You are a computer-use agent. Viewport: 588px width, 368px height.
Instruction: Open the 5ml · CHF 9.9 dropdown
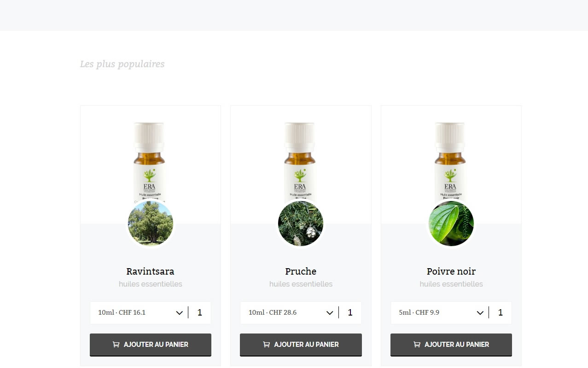point(440,313)
